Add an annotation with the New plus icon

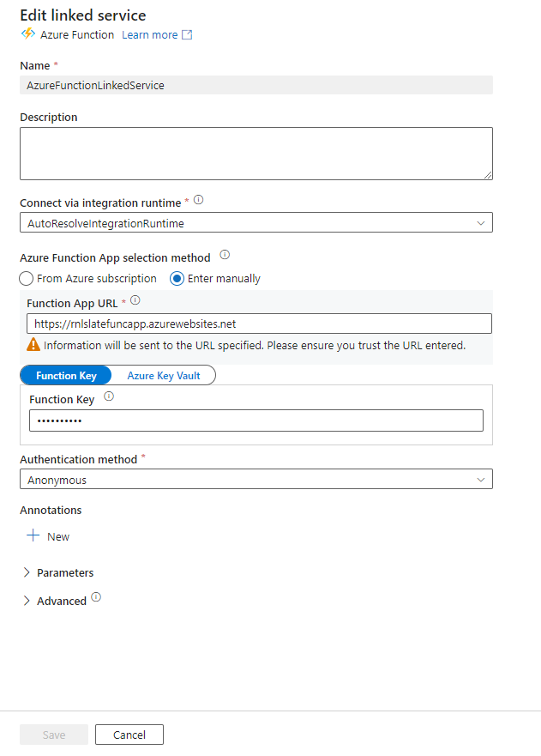pos(33,535)
